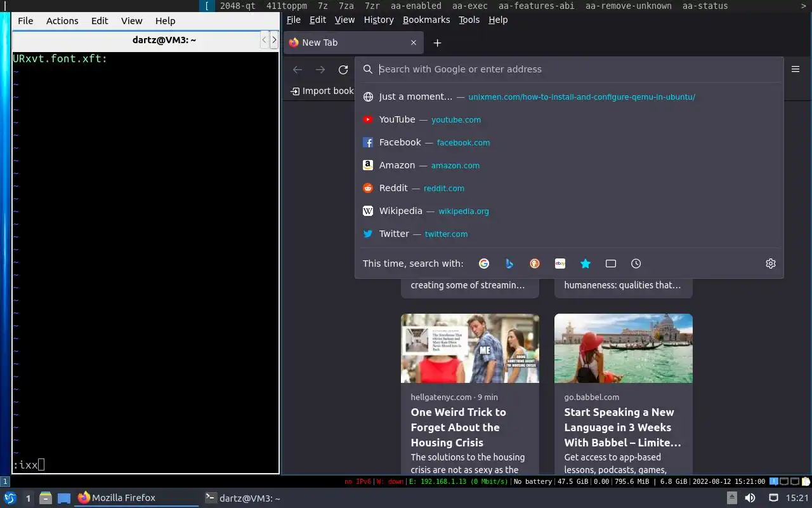Choose the Wikipedia suggestion
812x508 pixels.
click(x=569, y=211)
